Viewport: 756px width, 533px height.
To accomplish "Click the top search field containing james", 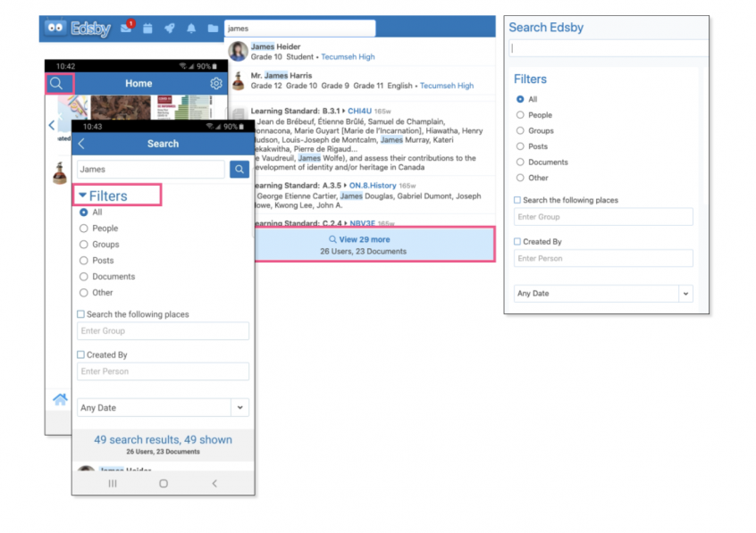I will pos(300,29).
